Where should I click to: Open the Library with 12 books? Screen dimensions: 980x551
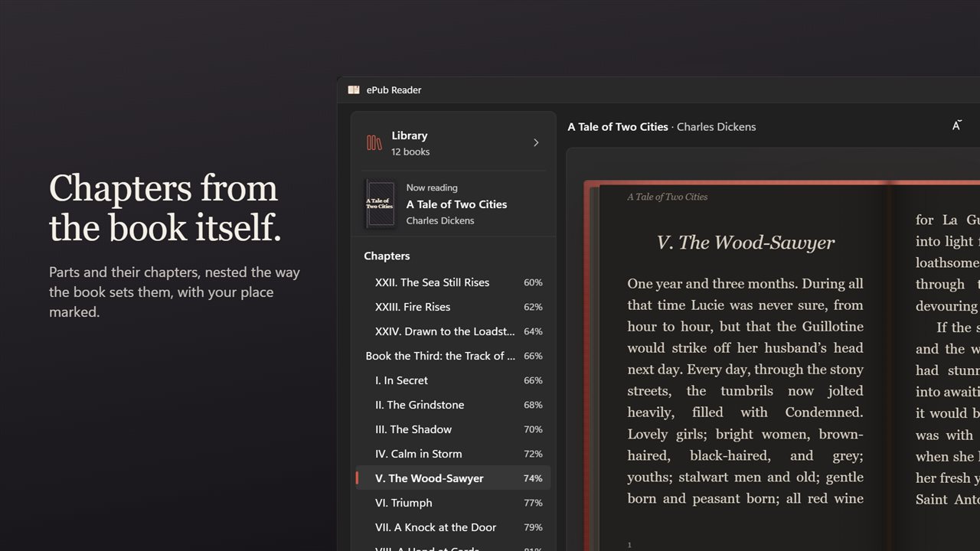453,143
